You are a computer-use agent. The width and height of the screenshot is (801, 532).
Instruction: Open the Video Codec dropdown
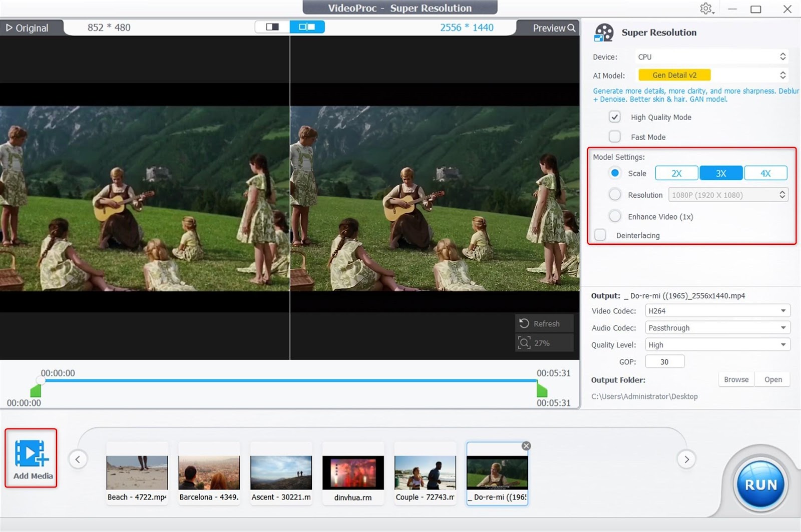coord(783,310)
